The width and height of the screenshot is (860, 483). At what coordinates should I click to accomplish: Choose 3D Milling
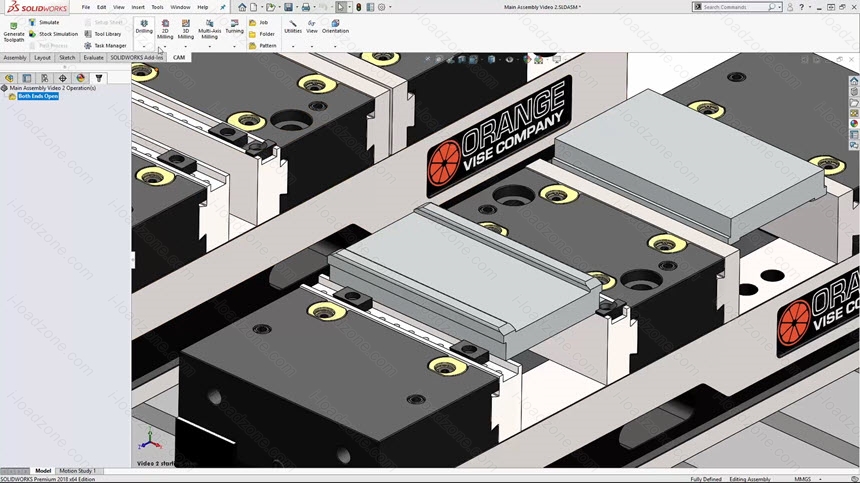pos(185,29)
